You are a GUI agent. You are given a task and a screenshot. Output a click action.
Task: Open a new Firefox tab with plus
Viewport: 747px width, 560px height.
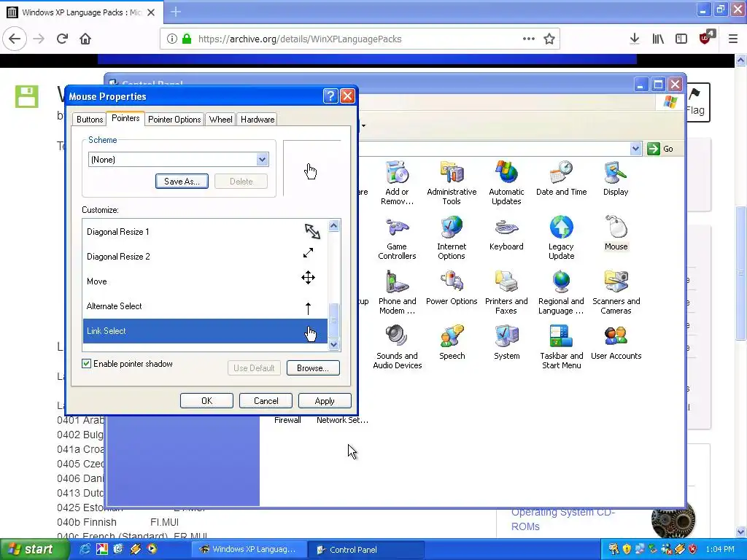tap(176, 12)
